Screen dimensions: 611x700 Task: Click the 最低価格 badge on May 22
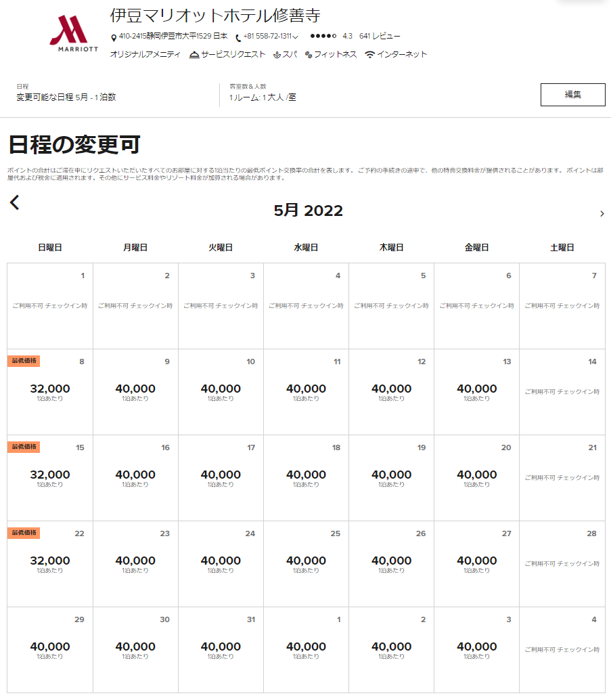click(24, 533)
